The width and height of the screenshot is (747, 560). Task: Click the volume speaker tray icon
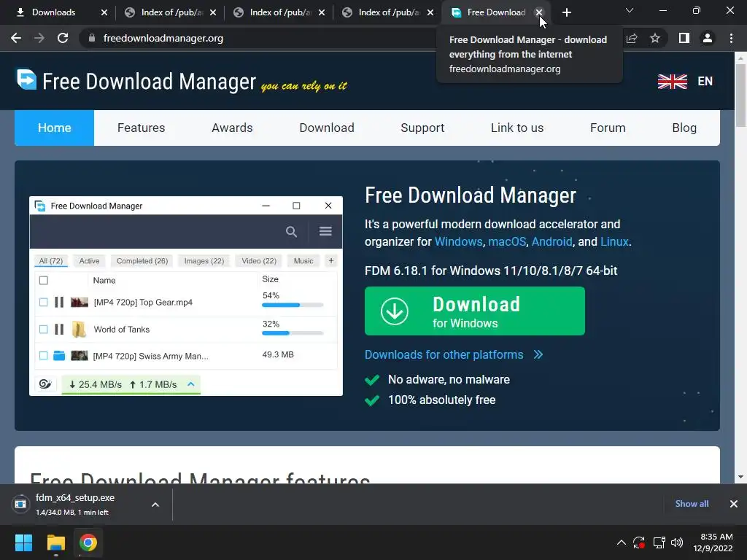[676, 542]
